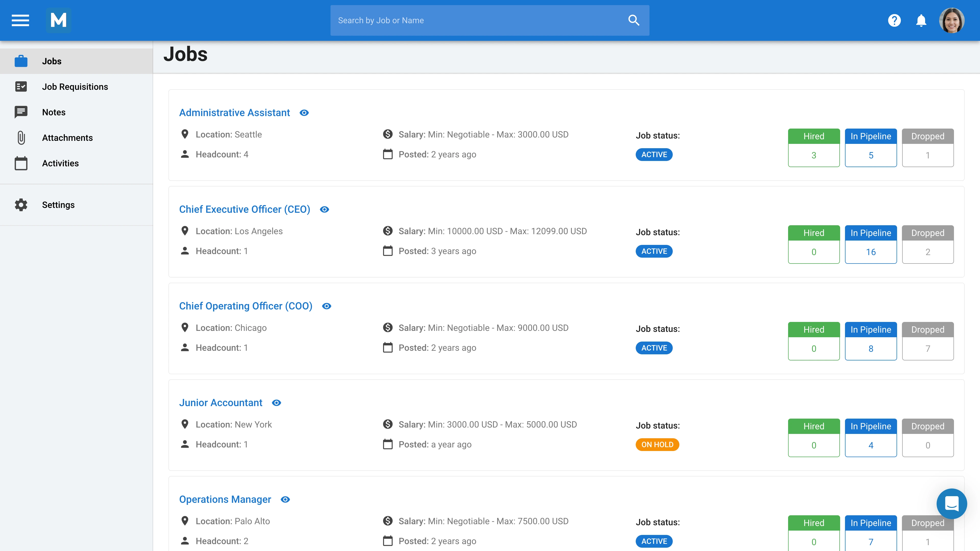Select Activities in the sidebar
This screenshot has width=980, height=551.
tap(60, 163)
